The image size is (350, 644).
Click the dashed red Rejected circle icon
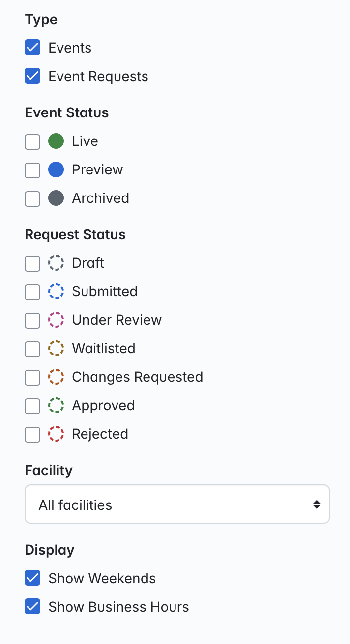pyautogui.click(x=56, y=434)
